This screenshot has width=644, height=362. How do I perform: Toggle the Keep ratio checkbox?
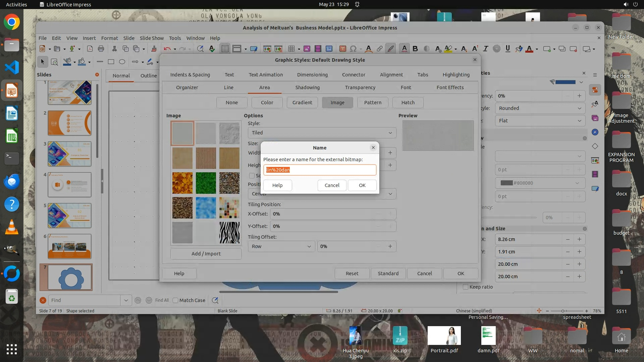coord(466,287)
